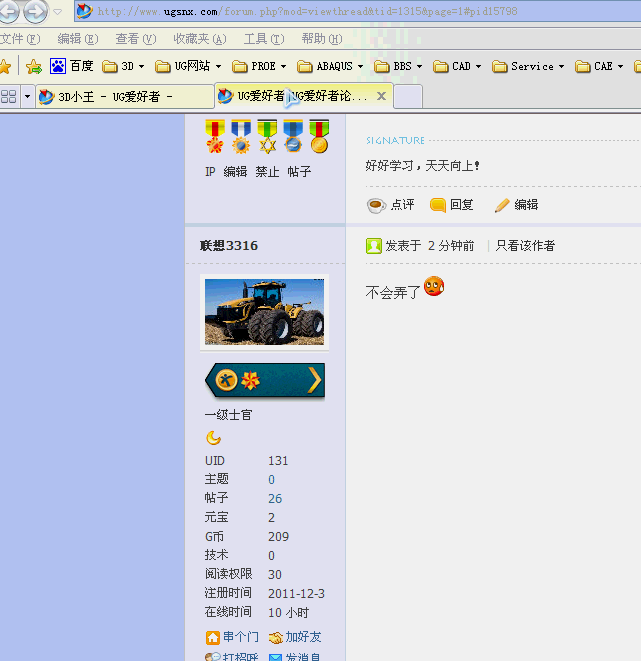Click registration date 2011-12-3
Image resolution: width=641 pixels, height=661 pixels.
pyautogui.click(x=296, y=594)
